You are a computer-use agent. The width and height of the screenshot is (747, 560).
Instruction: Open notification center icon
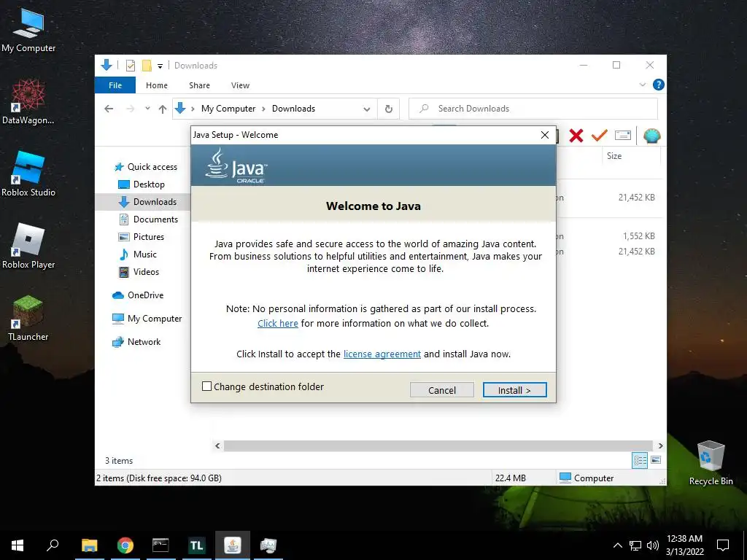[723, 545]
